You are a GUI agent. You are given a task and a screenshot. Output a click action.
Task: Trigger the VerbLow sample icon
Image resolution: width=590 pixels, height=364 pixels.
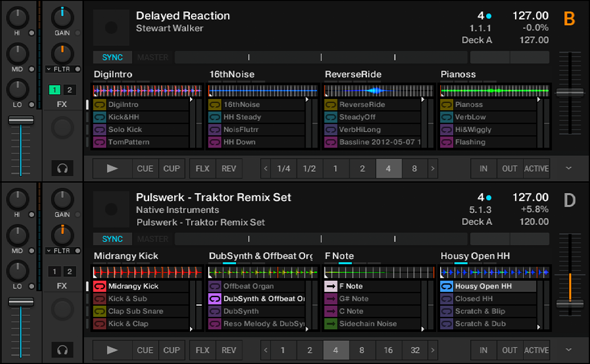tap(446, 117)
